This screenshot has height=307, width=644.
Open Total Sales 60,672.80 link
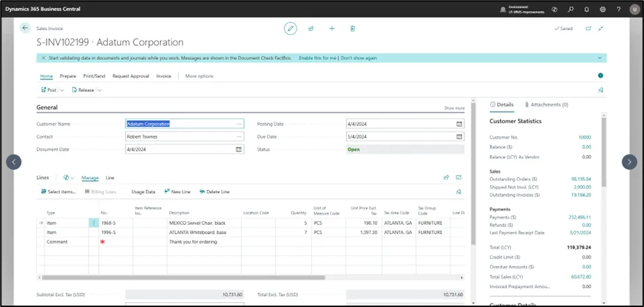(x=581, y=277)
